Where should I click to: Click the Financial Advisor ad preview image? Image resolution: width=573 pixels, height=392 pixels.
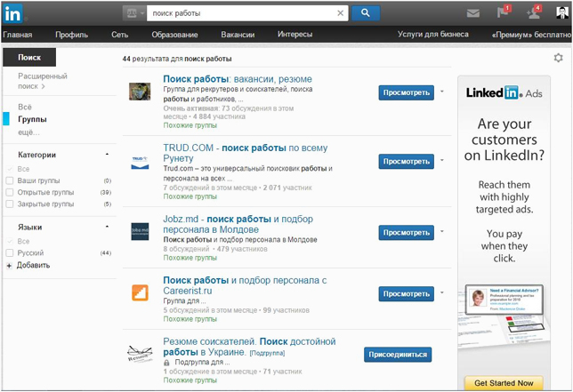pos(504,300)
